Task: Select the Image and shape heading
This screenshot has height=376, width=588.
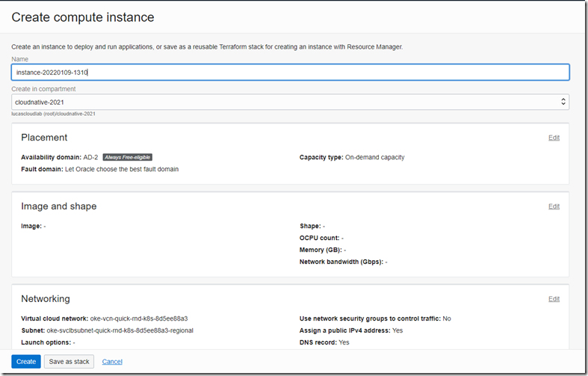Action: coord(58,206)
